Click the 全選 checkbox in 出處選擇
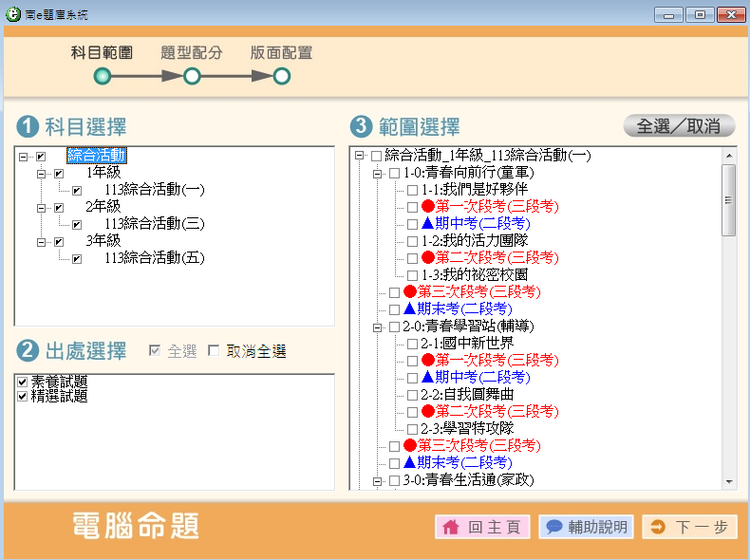The image size is (750, 560). click(x=155, y=350)
